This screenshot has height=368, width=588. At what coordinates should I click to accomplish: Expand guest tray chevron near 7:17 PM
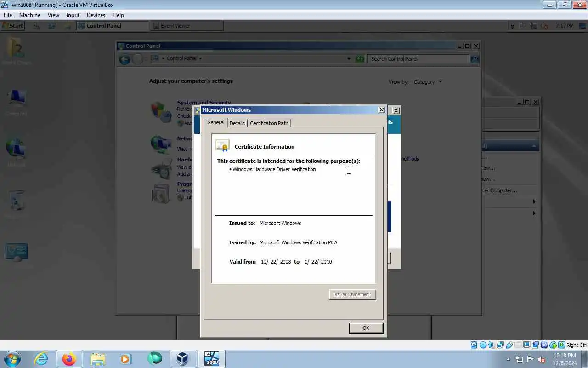coord(512,26)
